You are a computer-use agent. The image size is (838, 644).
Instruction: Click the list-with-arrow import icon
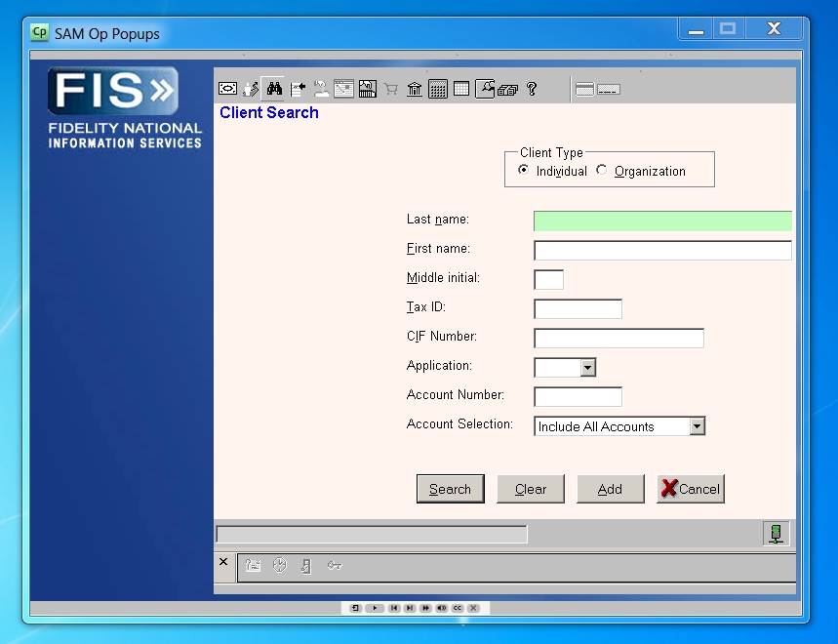(298, 89)
